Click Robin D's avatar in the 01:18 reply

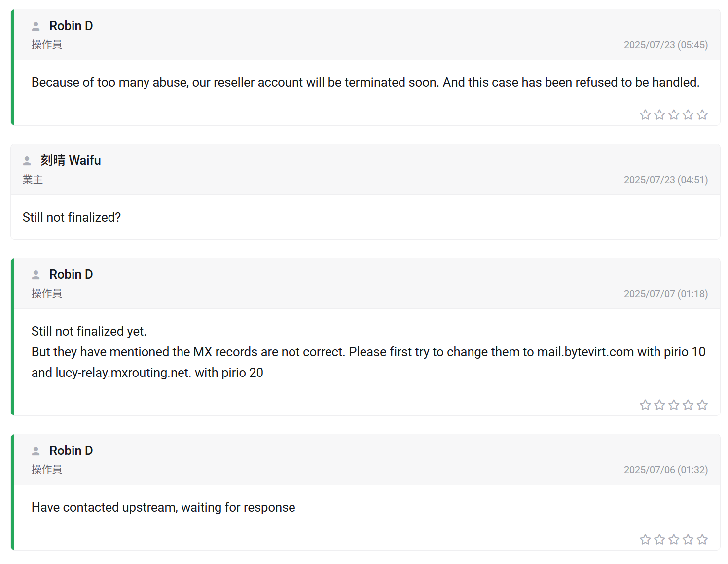coord(36,275)
